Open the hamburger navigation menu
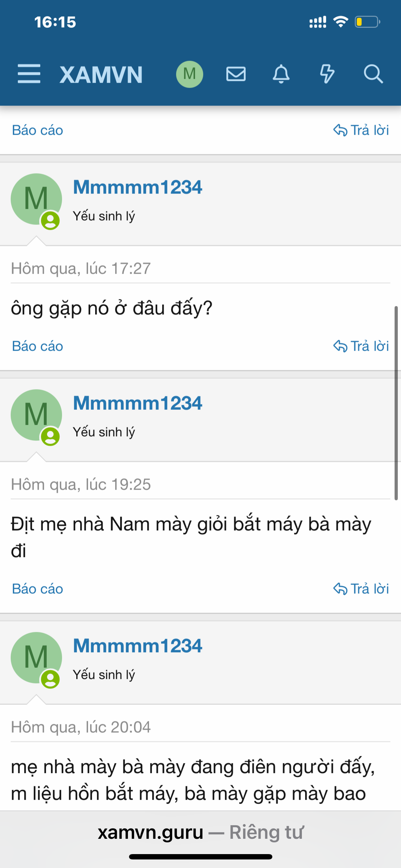The width and height of the screenshot is (401, 868). pos(29,74)
